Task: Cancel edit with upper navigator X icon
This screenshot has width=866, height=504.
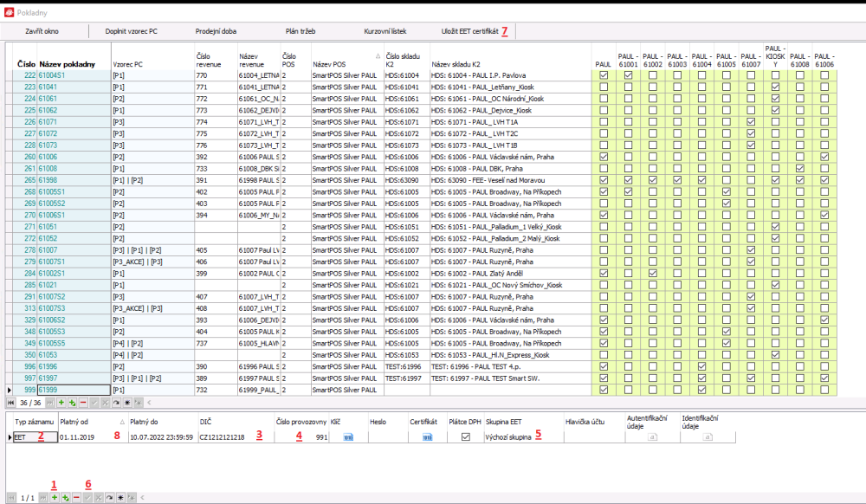Action: pyautogui.click(x=106, y=403)
